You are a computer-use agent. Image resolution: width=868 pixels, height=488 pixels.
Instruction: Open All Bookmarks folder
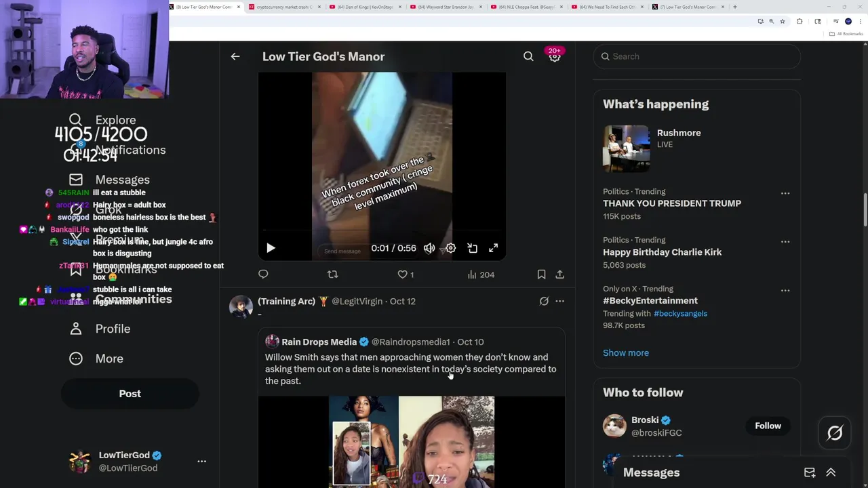[846, 34]
